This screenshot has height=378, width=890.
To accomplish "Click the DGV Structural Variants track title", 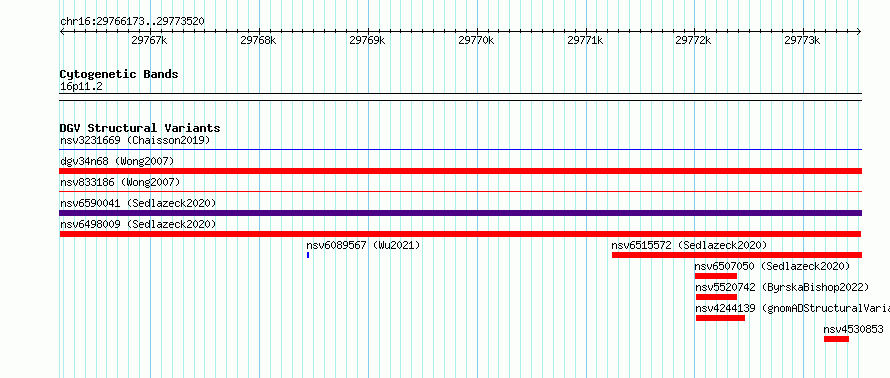I will 140,128.
